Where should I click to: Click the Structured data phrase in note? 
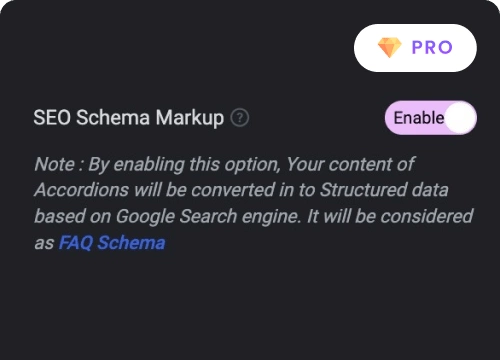click(384, 190)
